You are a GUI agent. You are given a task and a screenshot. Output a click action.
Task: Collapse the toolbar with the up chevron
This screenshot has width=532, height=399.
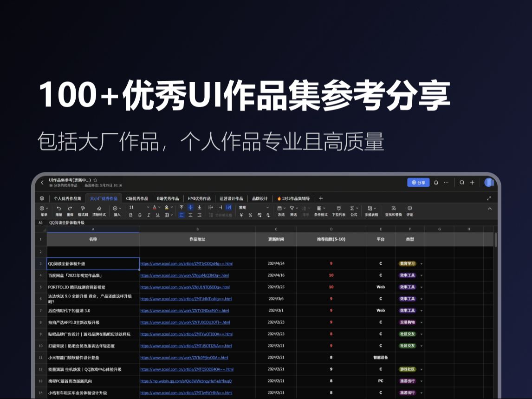[490, 209]
